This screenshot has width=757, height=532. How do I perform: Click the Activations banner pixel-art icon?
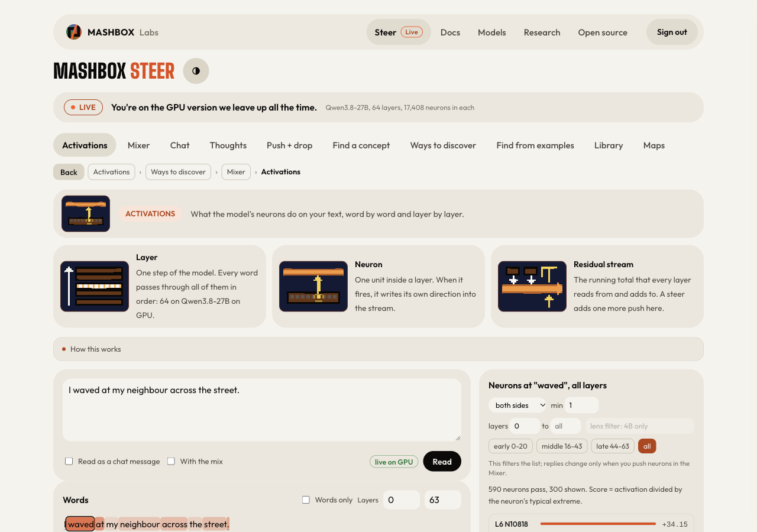(x=86, y=213)
